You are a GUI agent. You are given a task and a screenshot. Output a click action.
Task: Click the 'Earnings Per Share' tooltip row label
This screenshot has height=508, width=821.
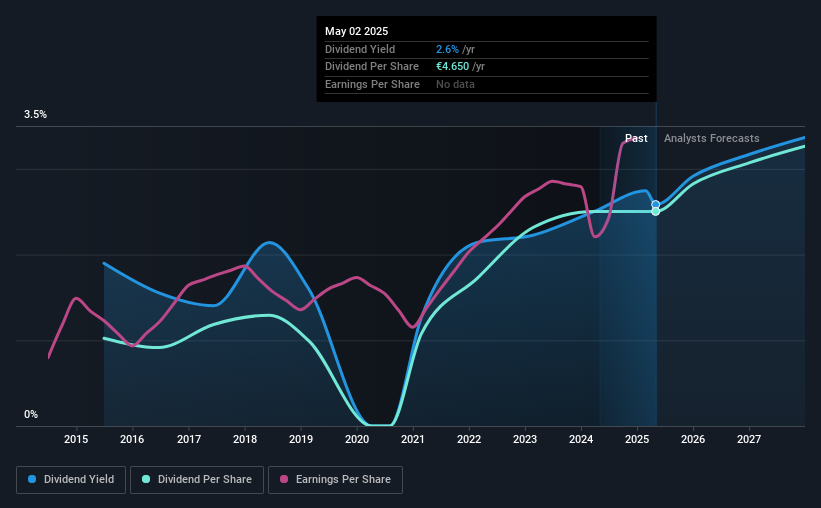(x=372, y=84)
